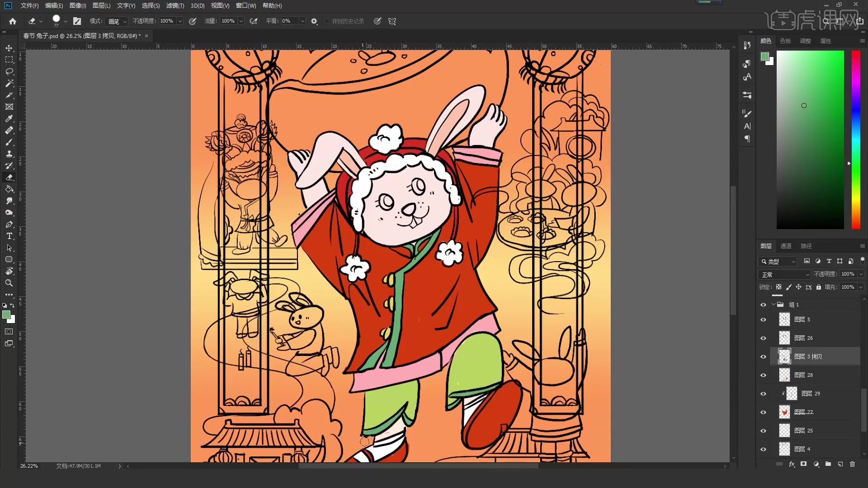
Task: Close the 春节 兔子.psd document tab
Action: pyautogui.click(x=146, y=36)
